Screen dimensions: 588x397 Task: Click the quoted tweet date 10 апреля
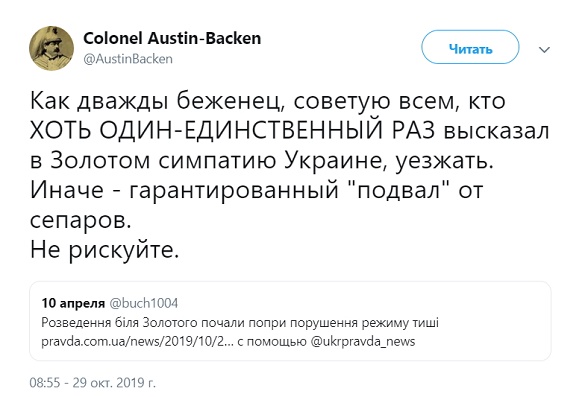click(73, 303)
